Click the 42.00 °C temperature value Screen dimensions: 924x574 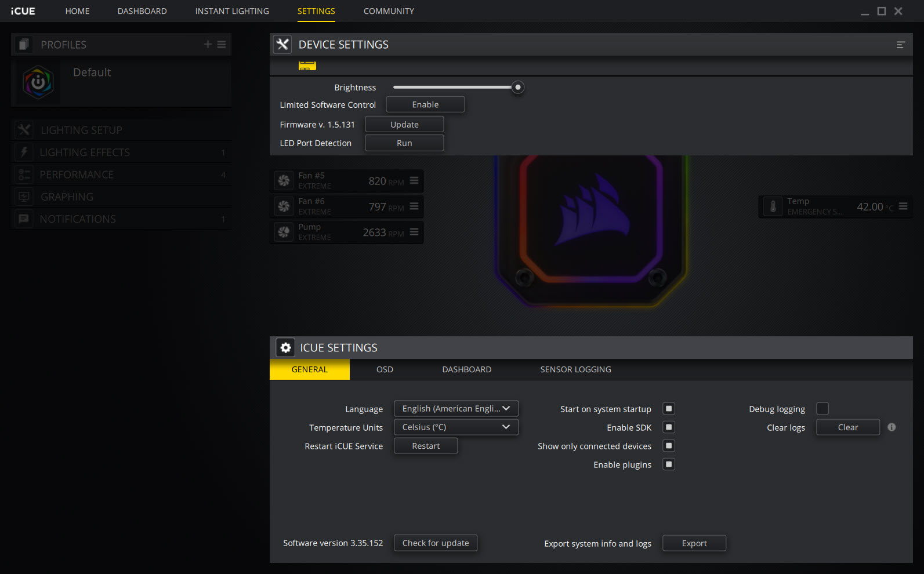pos(875,207)
